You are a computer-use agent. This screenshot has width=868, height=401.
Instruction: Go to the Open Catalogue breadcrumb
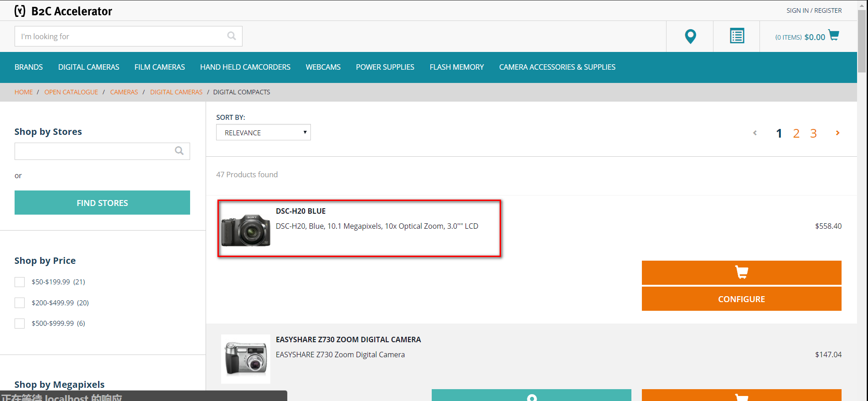71,92
